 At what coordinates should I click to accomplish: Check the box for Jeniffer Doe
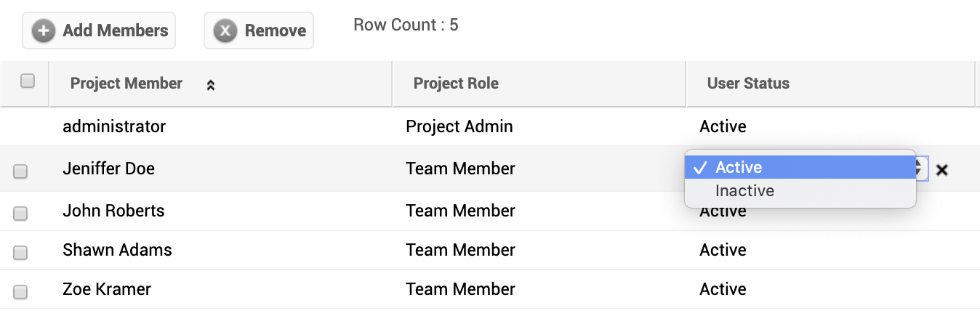[21, 171]
